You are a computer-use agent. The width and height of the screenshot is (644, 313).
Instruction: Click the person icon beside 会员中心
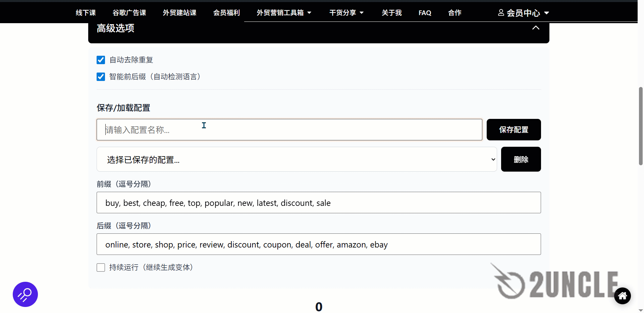point(501,12)
